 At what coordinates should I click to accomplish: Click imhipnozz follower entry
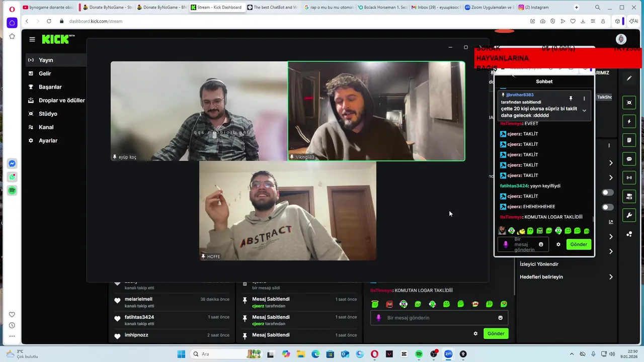172,335
